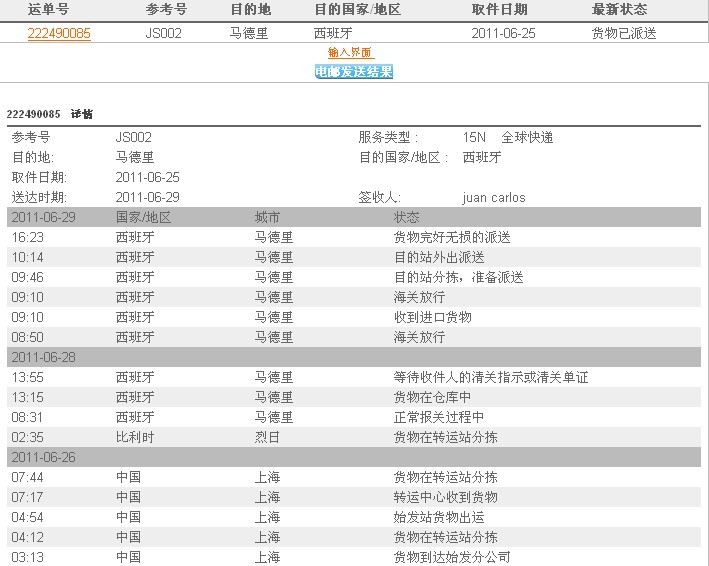This screenshot has height=566, width=709.
Task: Select the 16:23 货物完好无损的派送 entry
Action: pyautogui.click(x=452, y=237)
